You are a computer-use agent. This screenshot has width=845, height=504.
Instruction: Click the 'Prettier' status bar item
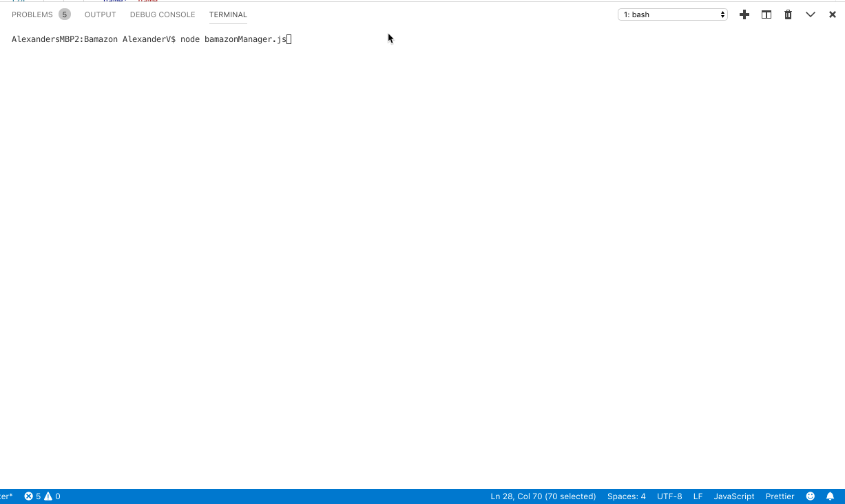(780, 496)
